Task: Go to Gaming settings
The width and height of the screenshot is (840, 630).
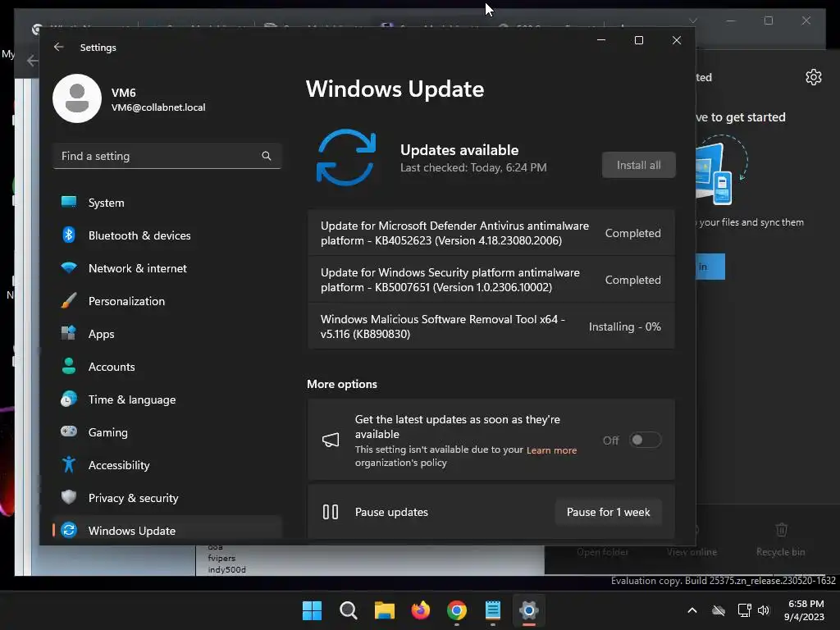Action: [x=167, y=432]
